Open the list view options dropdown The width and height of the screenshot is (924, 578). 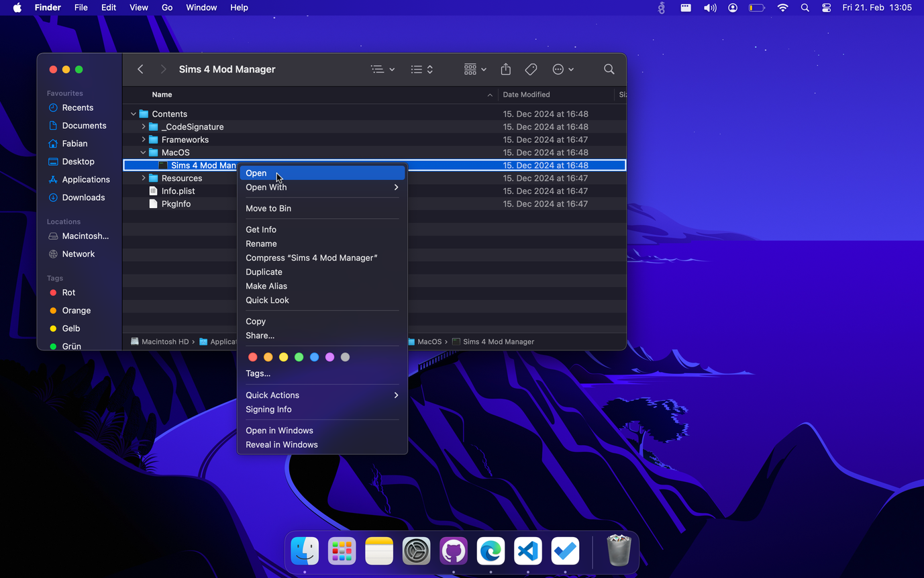pyautogui.click(x=383, y=69)
